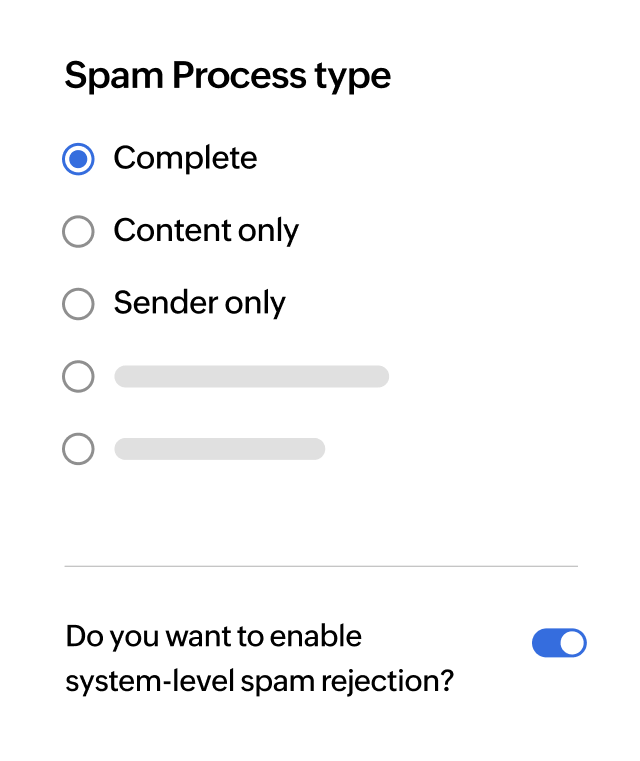Click the blue track of the spam rejection switch
The image size is (640, 761).
545,643
